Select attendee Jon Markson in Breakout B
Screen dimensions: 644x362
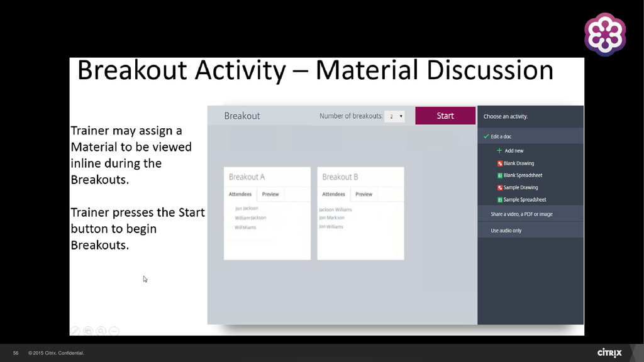(331, 217)
